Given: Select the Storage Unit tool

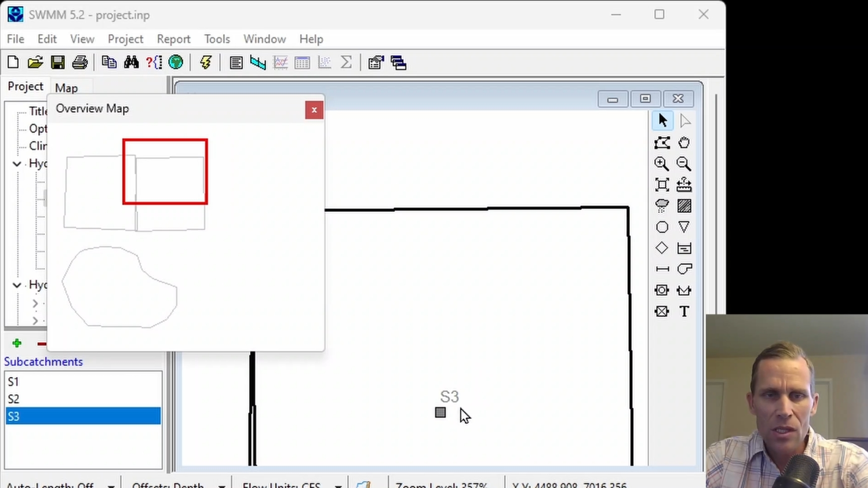Looking at the screenshot, I should [684, 248].
